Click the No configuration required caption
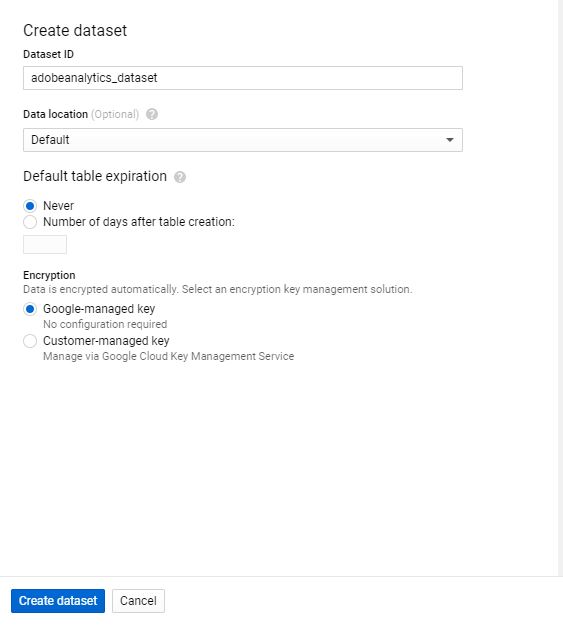Viewport: 563px width, 625px height. point(105,324)
